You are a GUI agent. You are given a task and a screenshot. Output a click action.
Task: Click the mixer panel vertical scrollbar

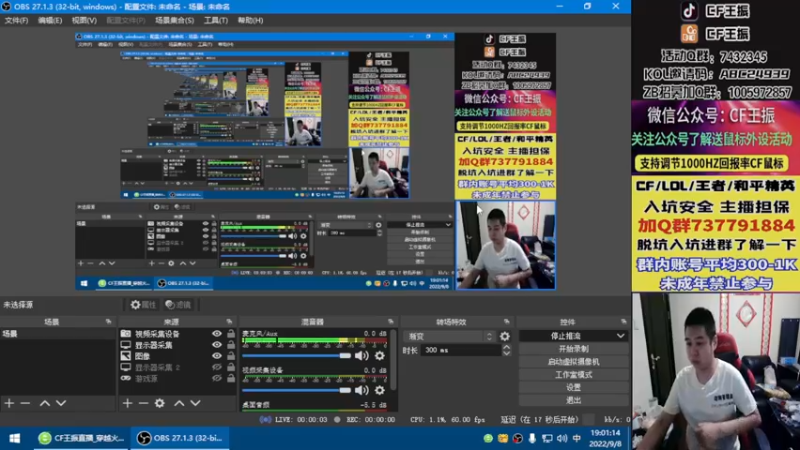(x=393, y=360)
